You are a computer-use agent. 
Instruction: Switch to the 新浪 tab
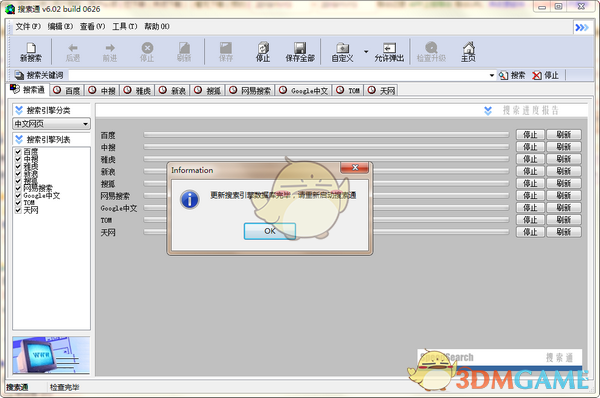pyautogui.click(x=173, y=90)
